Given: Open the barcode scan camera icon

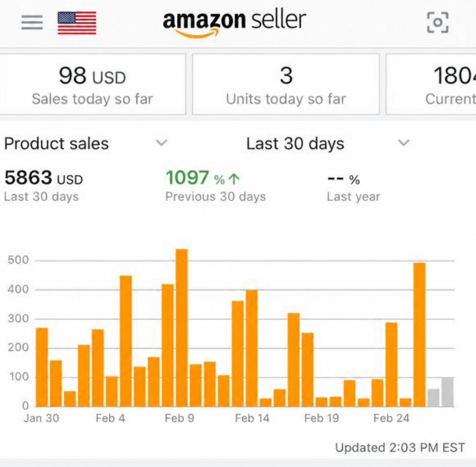Looking at the screenshot, I should click(437, 23).
